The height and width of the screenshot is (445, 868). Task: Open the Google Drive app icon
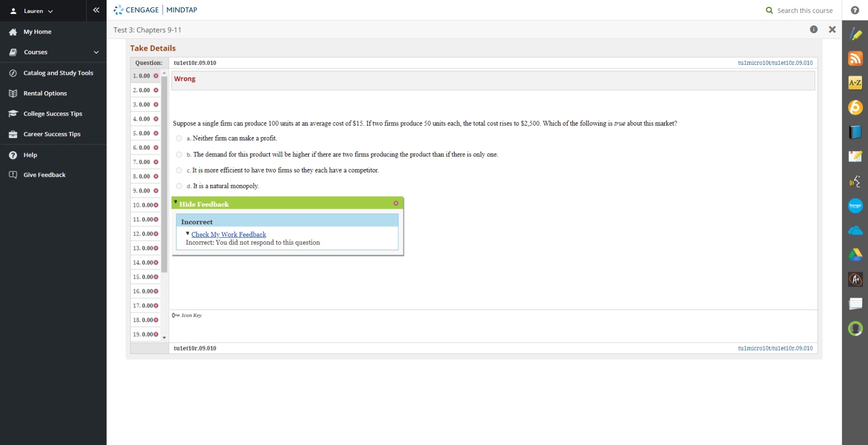tap(855, 255)
